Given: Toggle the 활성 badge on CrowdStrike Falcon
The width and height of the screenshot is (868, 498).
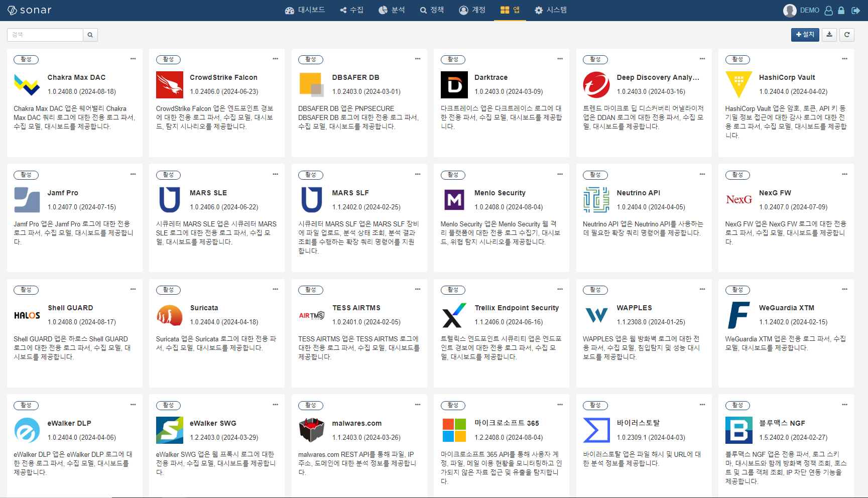Looking at the screenshot, I should point(169,59).
